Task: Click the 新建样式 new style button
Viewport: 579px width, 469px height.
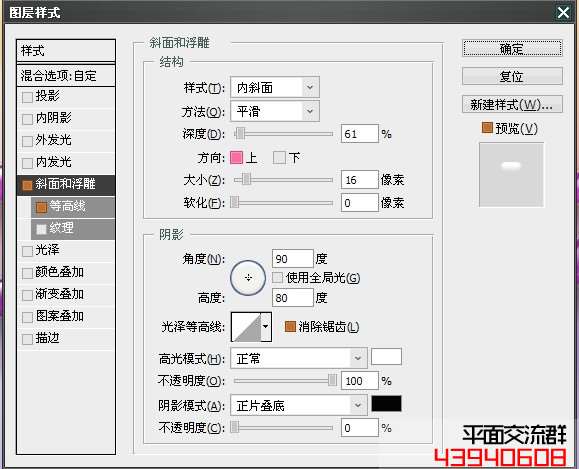Action: pyautogui.click(x=512, y=105)
